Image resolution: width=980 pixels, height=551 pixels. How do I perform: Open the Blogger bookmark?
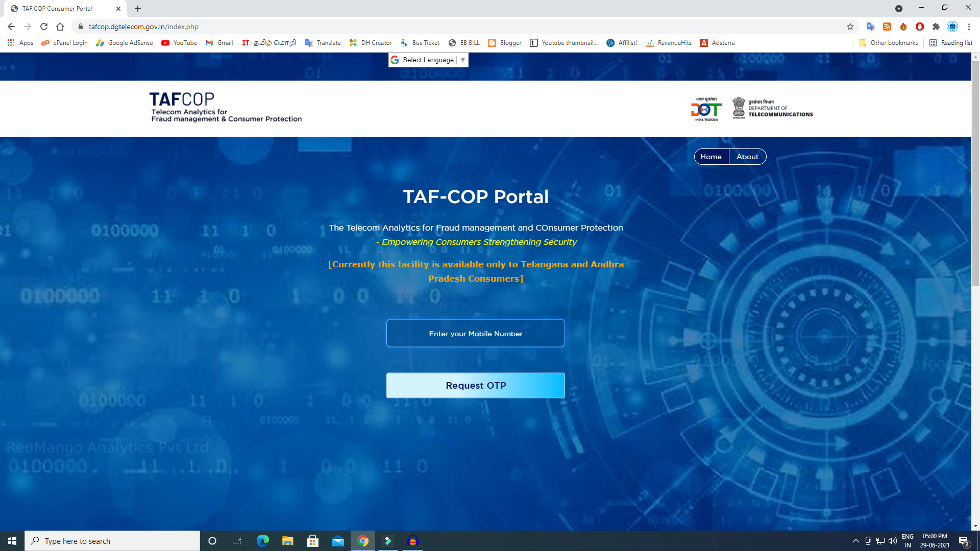click(x=505, y=43)
